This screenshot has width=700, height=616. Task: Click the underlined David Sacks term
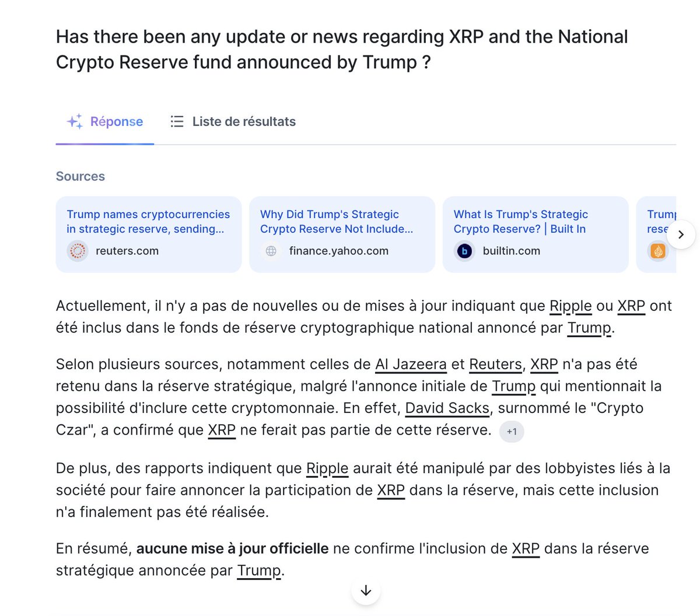pos(447,408)
